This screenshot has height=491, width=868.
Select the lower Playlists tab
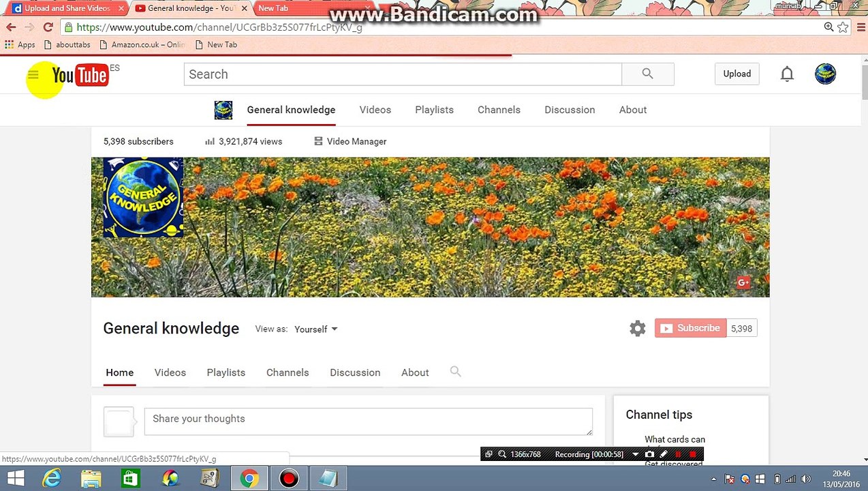(226, 372)
